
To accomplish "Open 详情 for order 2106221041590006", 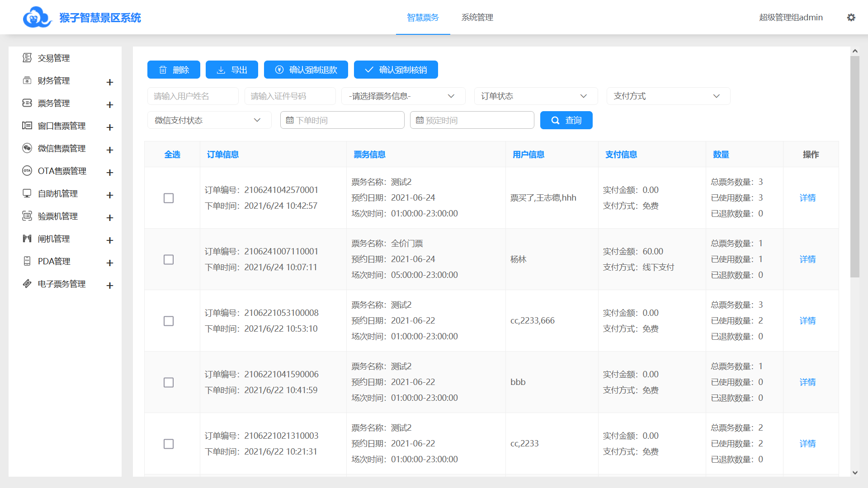I will [x=807, y=382].
